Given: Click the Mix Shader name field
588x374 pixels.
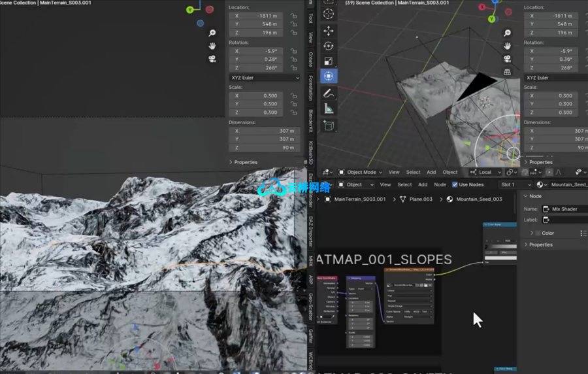Looking at the screenshot, I should (567, 209).
